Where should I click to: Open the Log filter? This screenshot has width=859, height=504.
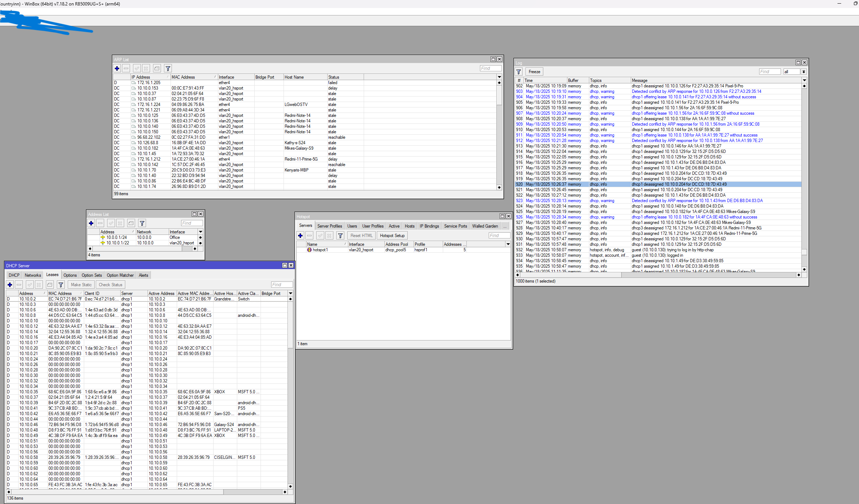coord(519,71)
